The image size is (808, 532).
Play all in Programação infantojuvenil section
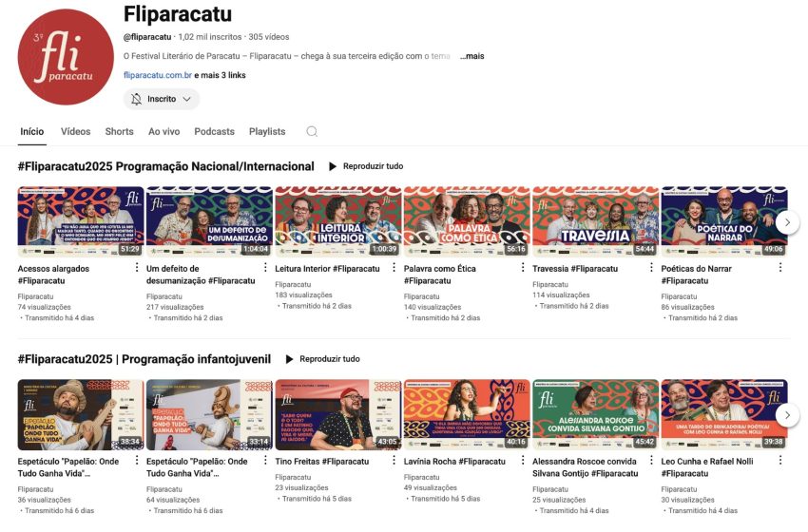click(x=322, y=359)
